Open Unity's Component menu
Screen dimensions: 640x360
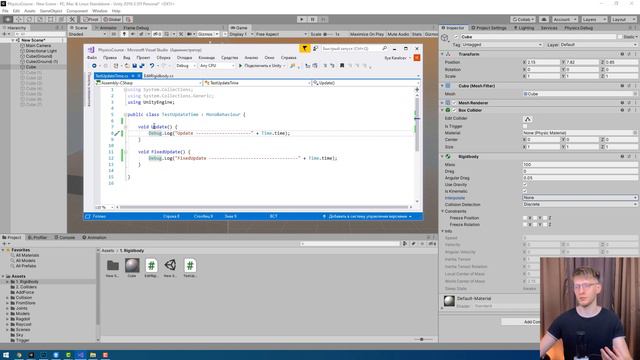coord(77,11)
